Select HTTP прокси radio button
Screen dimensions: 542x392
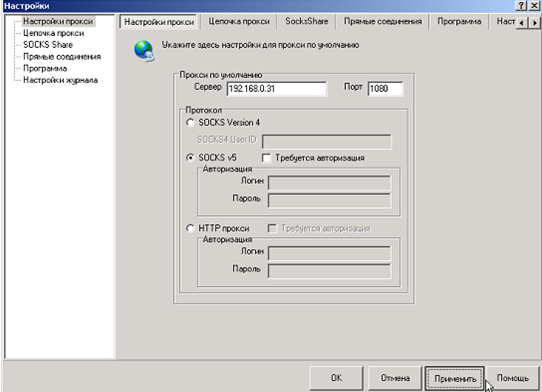click(190, 228)
